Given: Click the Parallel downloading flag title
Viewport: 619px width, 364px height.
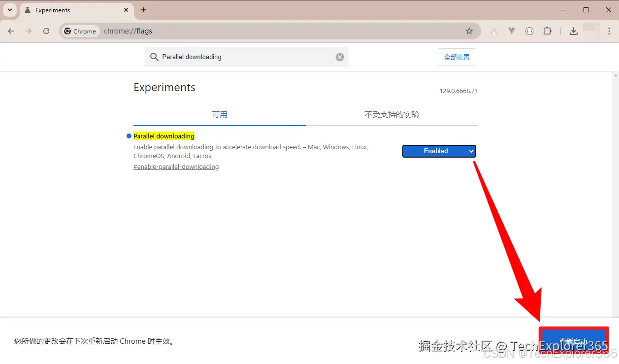Looking at the screenshot, I should coord(164,136).
